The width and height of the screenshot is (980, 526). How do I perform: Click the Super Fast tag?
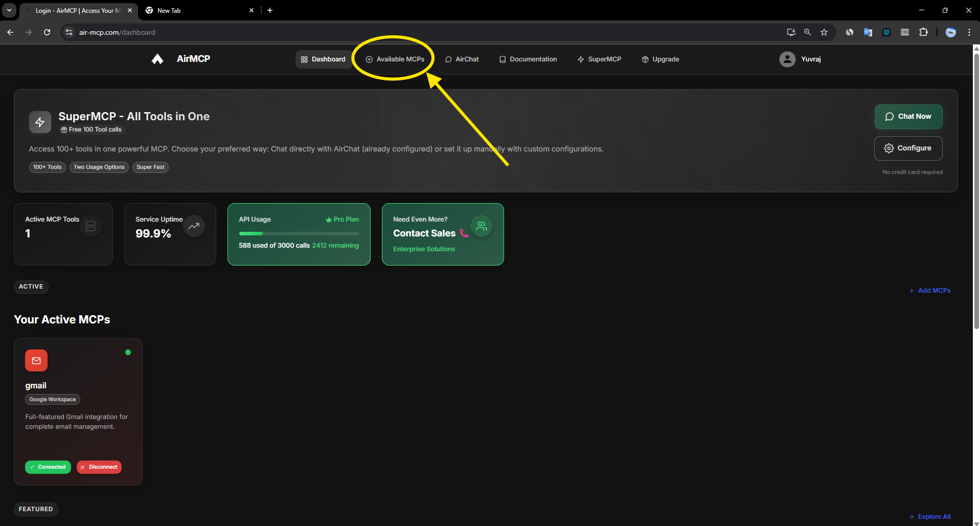tap(150, 167)
